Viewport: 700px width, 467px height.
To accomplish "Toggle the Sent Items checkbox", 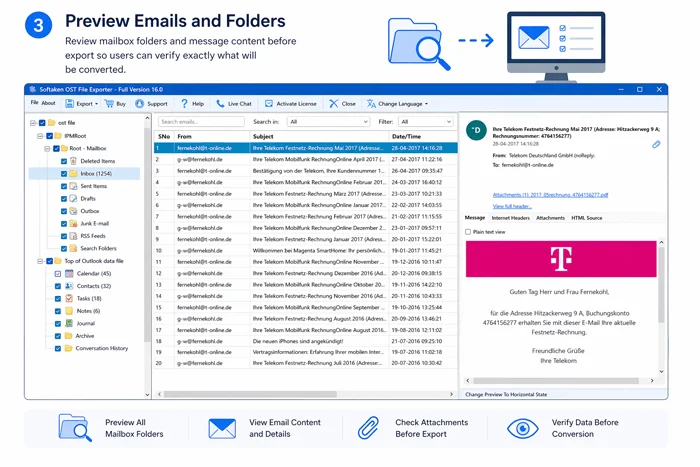I will (64, 186).
